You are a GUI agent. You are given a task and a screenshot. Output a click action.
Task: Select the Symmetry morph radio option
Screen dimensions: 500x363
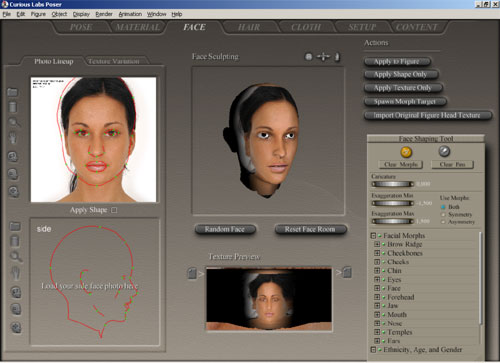coord(443,215)
